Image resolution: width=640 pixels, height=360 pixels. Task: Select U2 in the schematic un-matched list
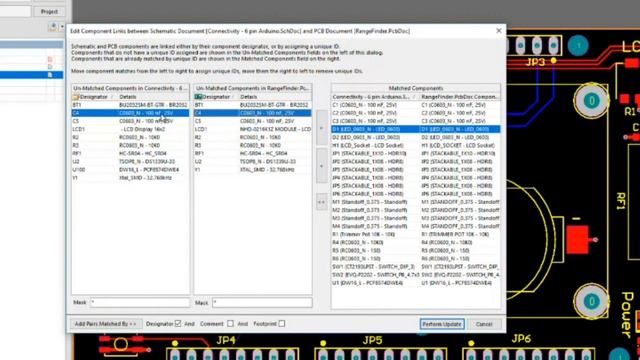point(130,162)
